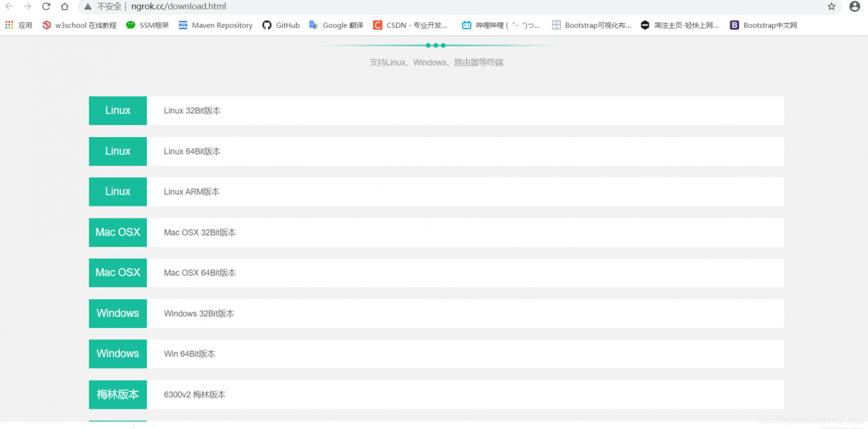Open the Maven Repository bookmark
This screenshot has width=868, height=429.
point(216,25)
